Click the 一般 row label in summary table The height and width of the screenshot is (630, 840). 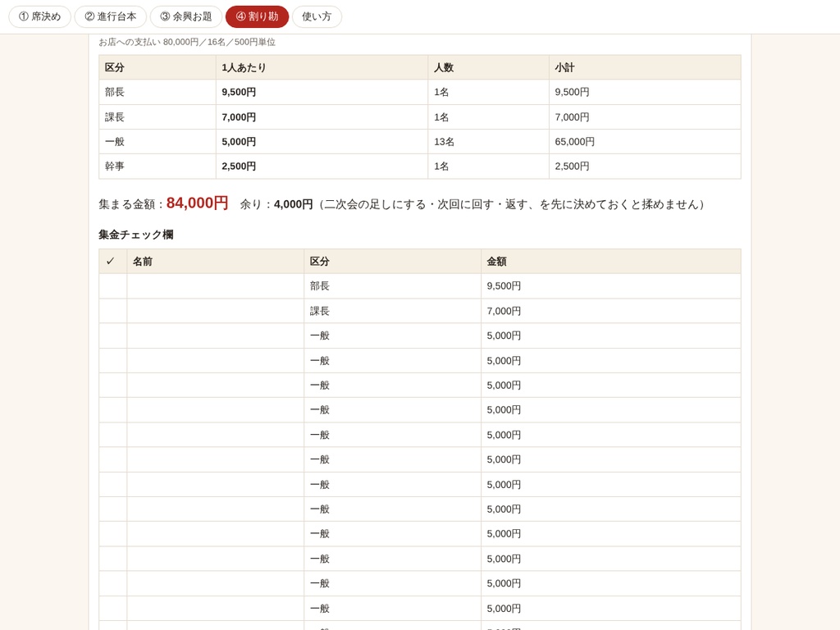[x=157, y=141]
